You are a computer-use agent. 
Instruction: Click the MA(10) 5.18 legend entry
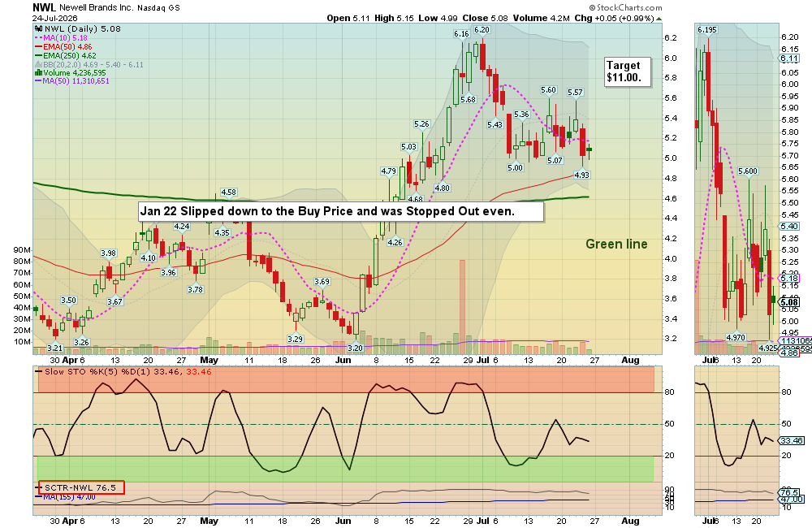(61, 38)
